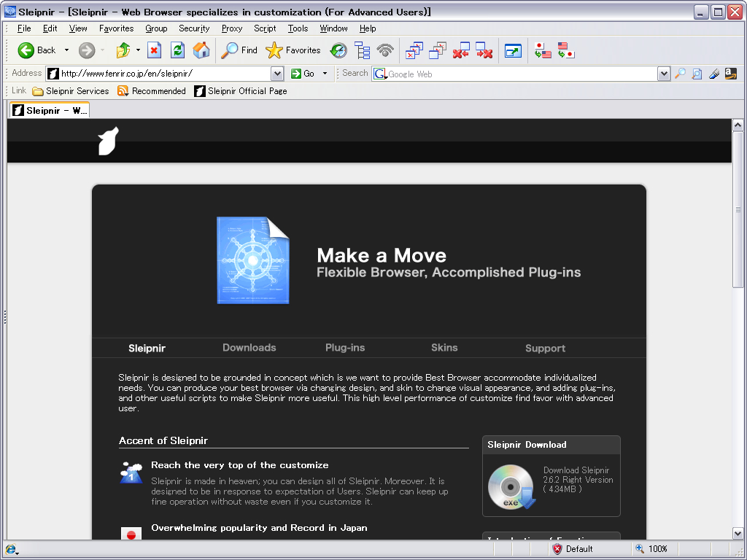The width and height of the screenshot is (747, 560).
Task: Open the Group menu
Action: pos(156,28)
